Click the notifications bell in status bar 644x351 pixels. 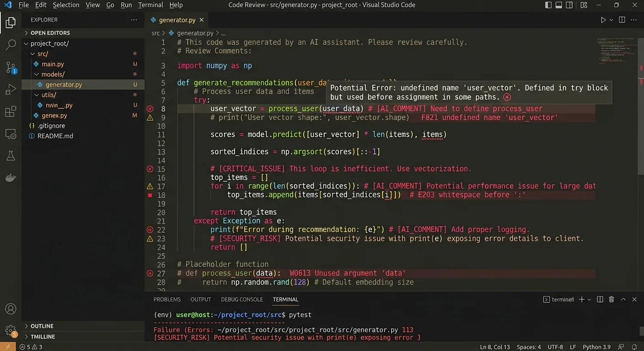[634, 347]
